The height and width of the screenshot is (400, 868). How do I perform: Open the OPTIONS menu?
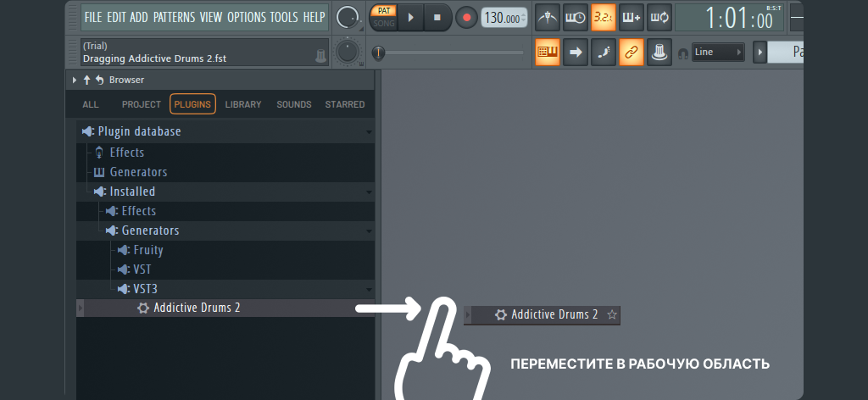[246, 17]
